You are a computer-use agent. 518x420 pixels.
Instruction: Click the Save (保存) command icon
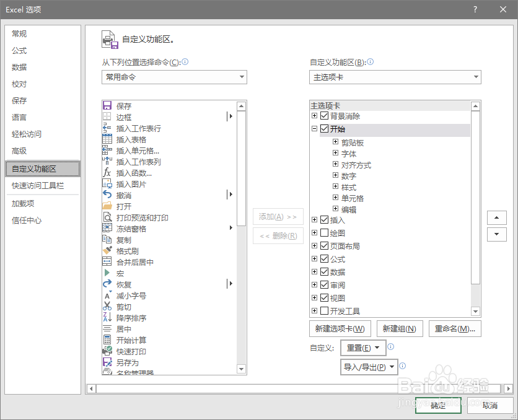pyautogui.click(x=107, y=106)
